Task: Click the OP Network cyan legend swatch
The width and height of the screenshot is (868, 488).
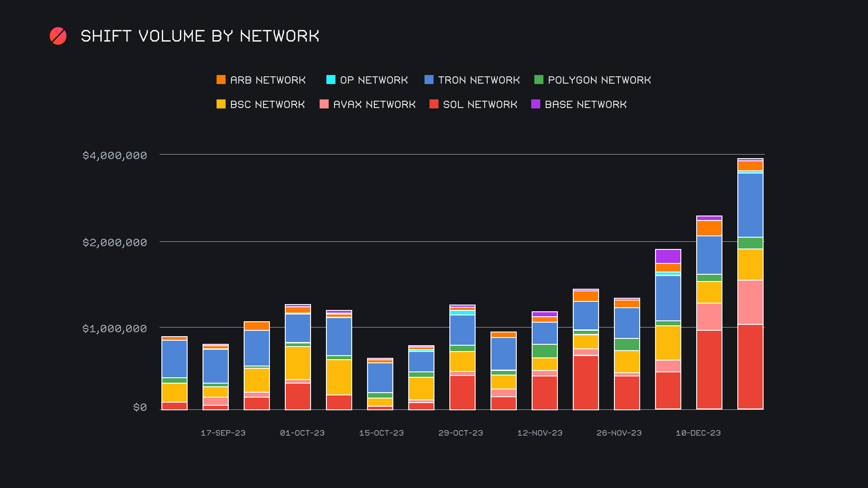Action: 330,80
